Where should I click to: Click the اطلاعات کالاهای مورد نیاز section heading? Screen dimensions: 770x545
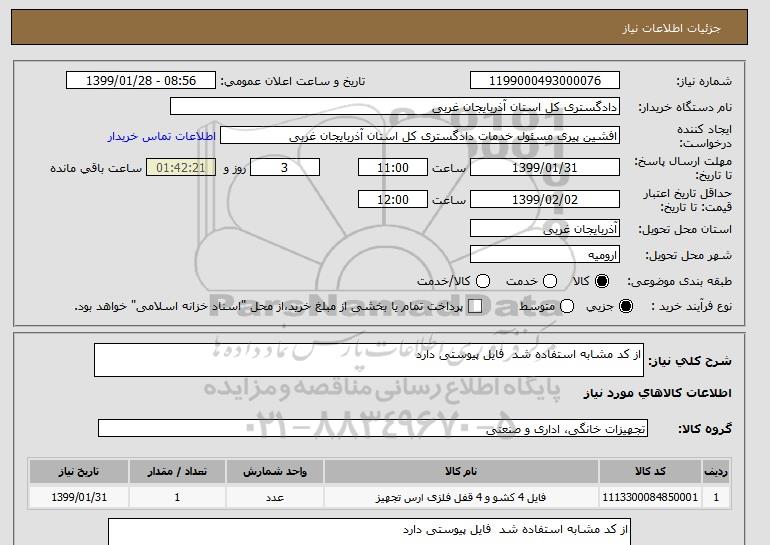[658, 393]
